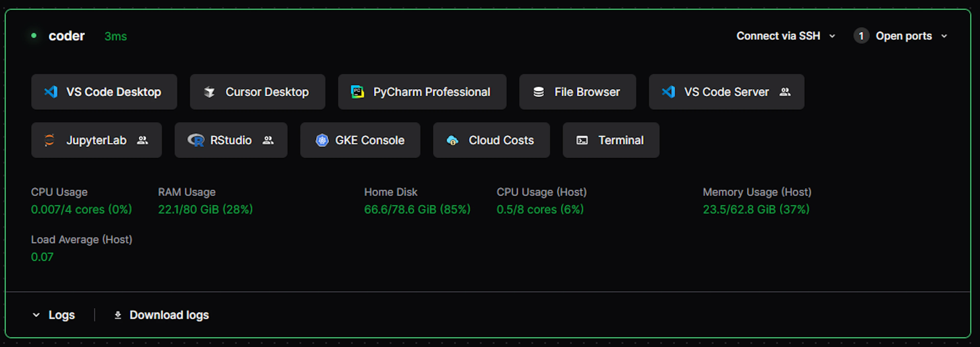Image resolution: width=980 pixels, height=347 pixels.
Task: Click the green agent status dot
Action: click(x=34, y=35)
